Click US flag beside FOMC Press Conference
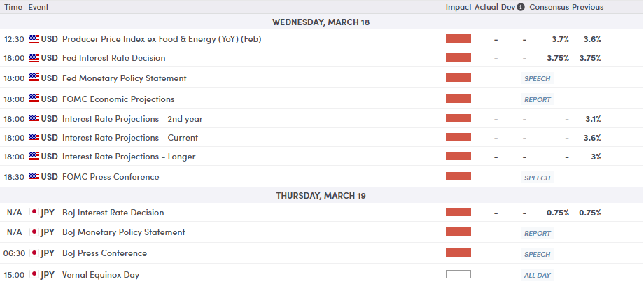Image resolution: width=644 pixels, height=284 pixels. pos(34,177)
